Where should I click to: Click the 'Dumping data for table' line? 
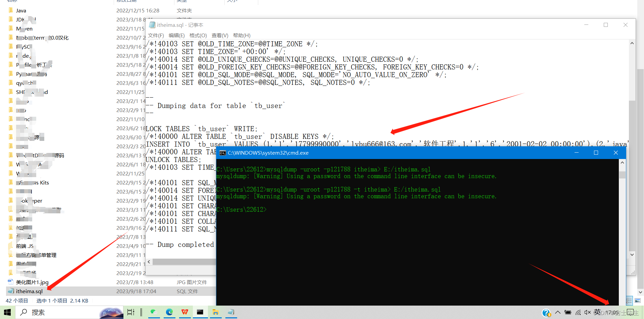coord(215,106)
